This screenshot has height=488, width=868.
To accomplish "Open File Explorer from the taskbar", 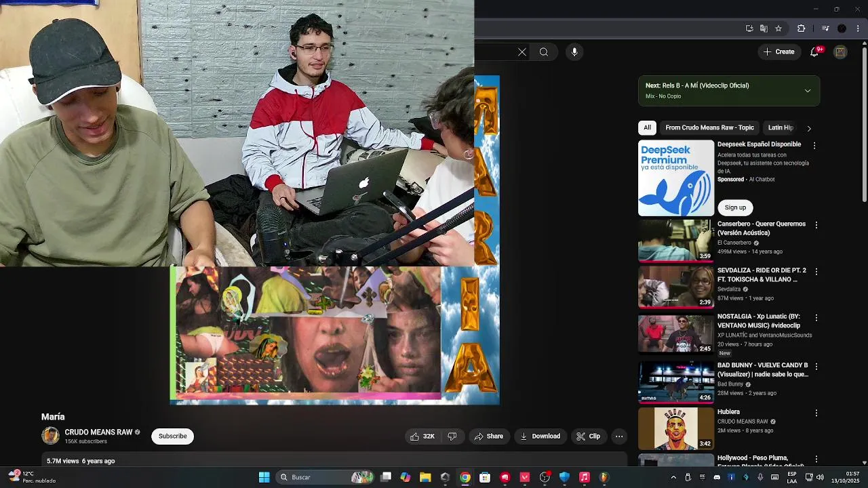I will coord(425,477).
